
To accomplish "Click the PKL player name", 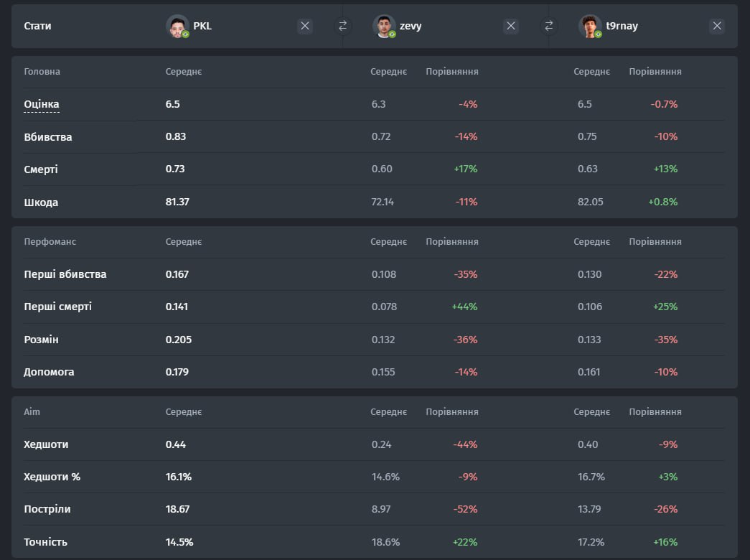I will tap(202, 26).
